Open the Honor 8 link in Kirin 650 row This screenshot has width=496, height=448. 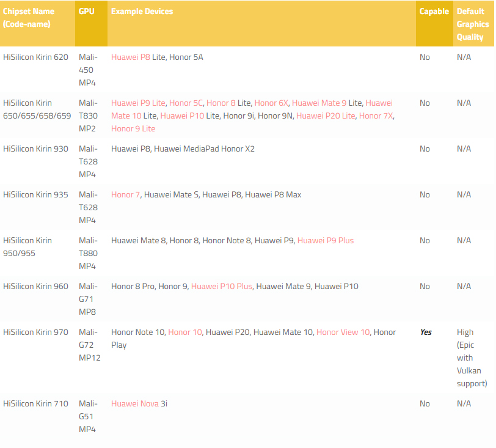coord(221,103)
